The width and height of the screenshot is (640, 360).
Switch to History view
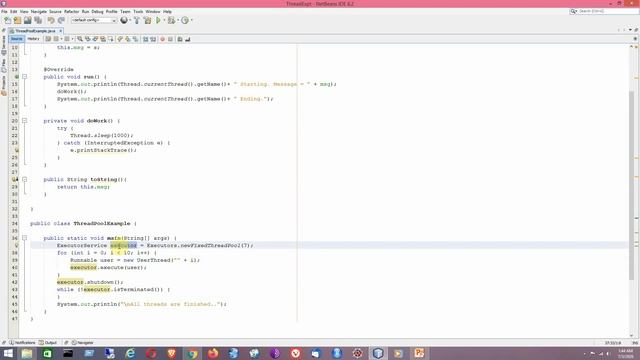[x=33, y=39]
